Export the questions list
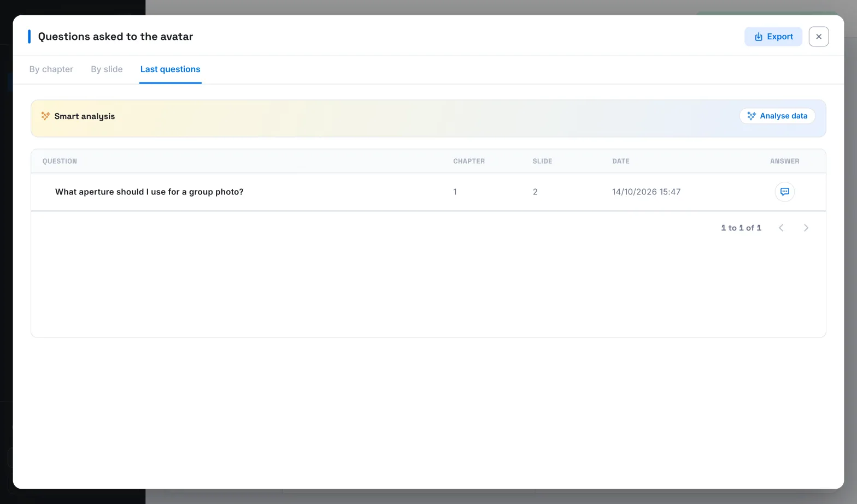 (x=773, y=37)
